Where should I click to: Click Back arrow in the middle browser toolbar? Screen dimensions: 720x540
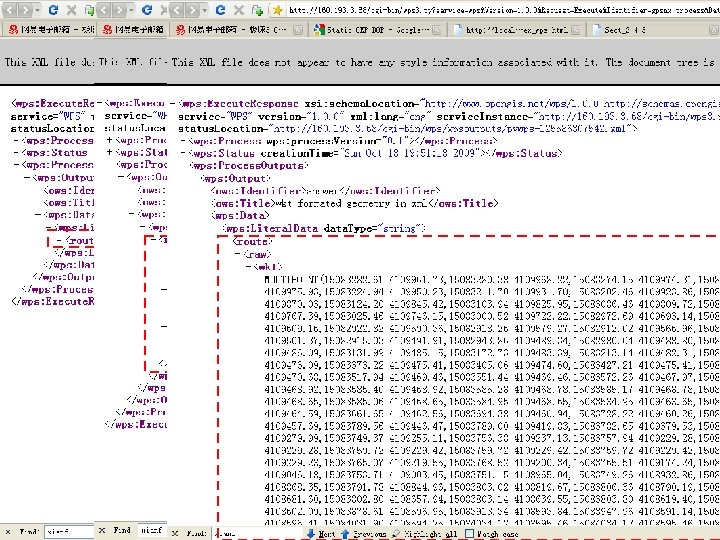pyautogui.click(x=103, y=10)
